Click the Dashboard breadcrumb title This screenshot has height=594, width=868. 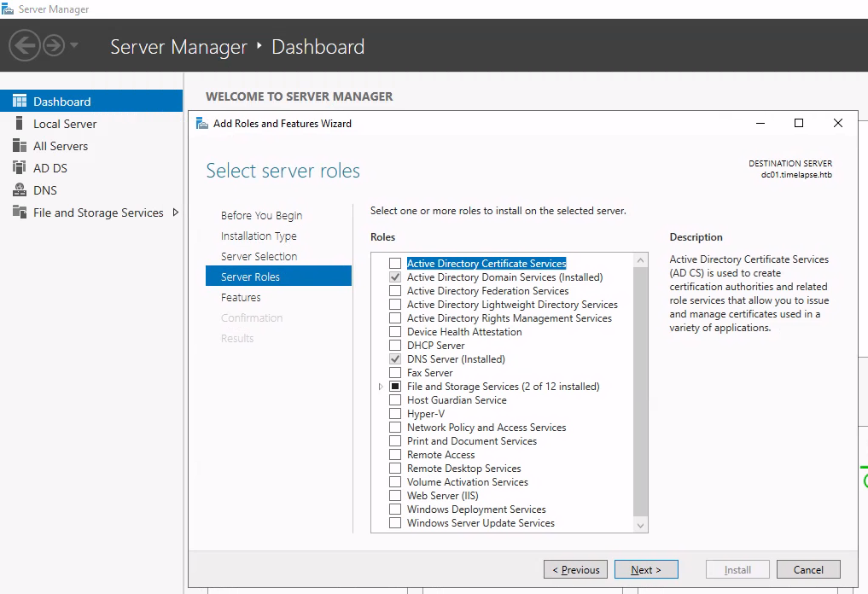pos(317,46)
